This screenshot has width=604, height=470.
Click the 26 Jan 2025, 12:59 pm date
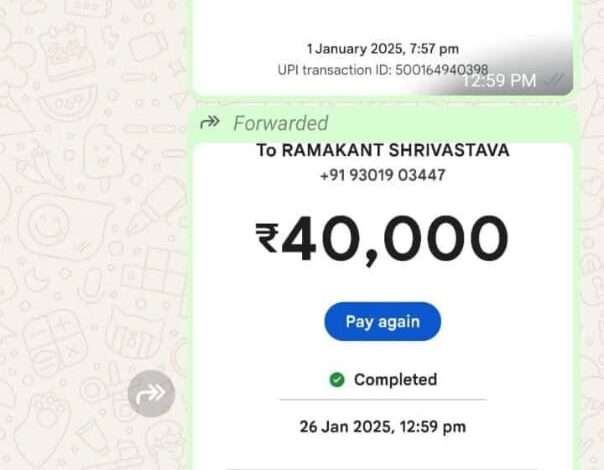click(383, 427)
